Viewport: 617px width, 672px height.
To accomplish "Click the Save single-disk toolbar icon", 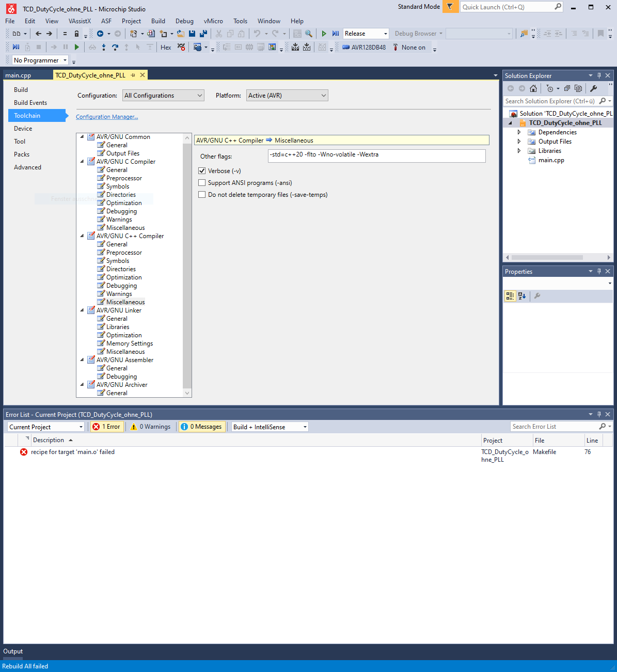I will coord(192,34).
